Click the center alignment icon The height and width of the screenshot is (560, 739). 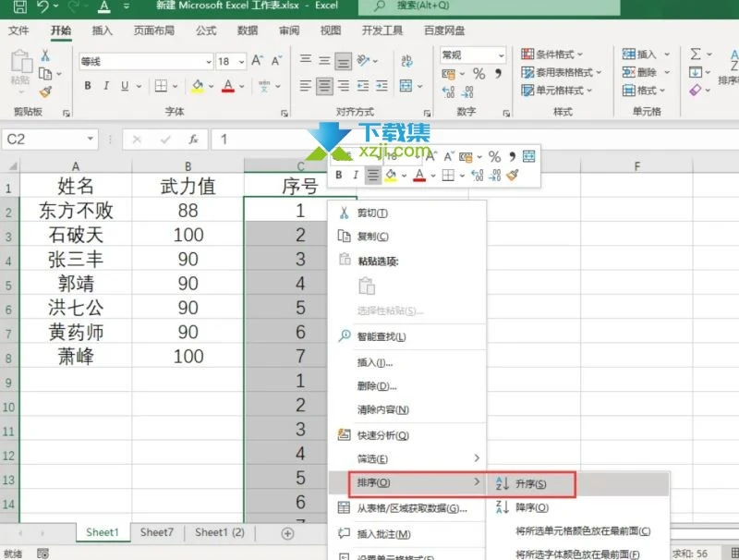(x=322, y=85)
